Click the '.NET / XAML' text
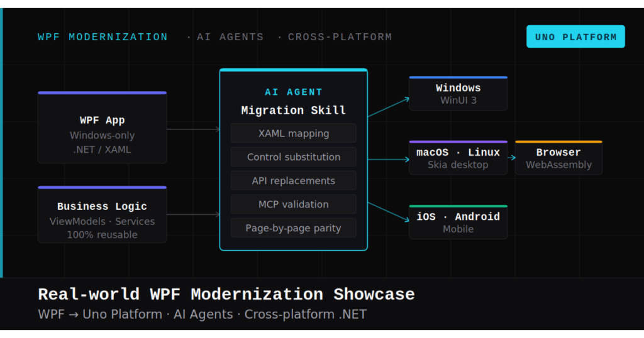This screenshot has width=644, height=338. [x=103, y=150]
